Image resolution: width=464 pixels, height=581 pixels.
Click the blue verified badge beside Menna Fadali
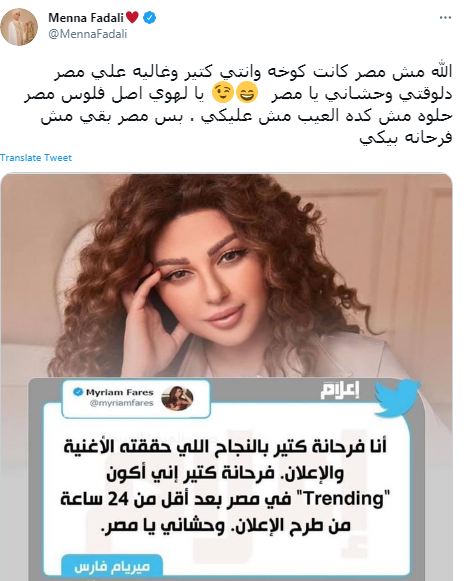pos(149,17)
